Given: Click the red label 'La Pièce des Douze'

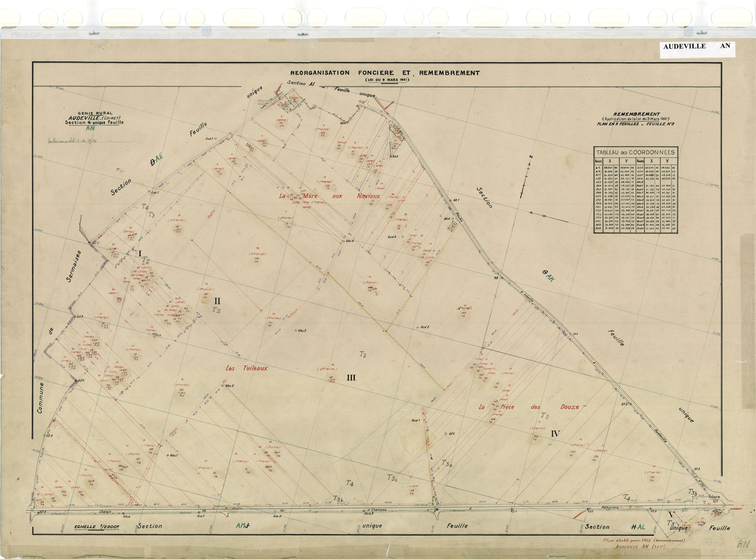Looking at the screenshot, I should pos(529,407).
